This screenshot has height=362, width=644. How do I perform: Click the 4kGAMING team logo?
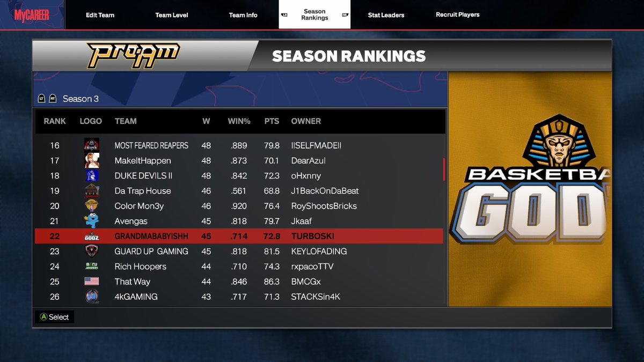[x=91, y=297]
